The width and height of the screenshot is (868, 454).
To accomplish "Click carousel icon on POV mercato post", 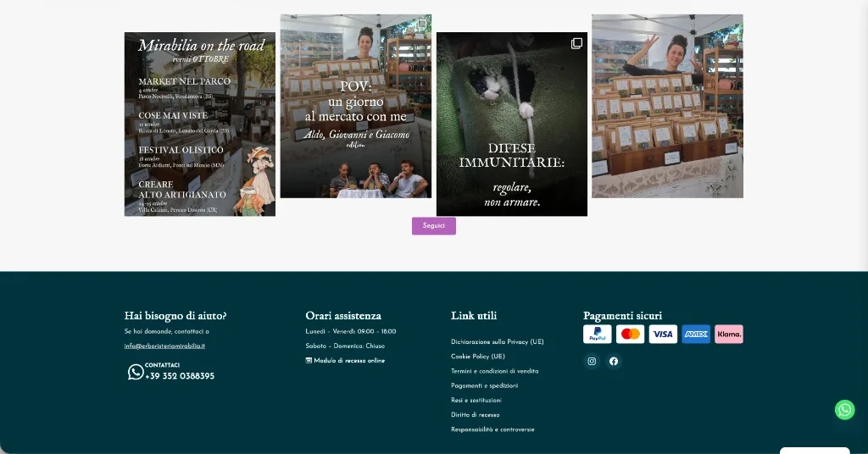I will 421,25.
